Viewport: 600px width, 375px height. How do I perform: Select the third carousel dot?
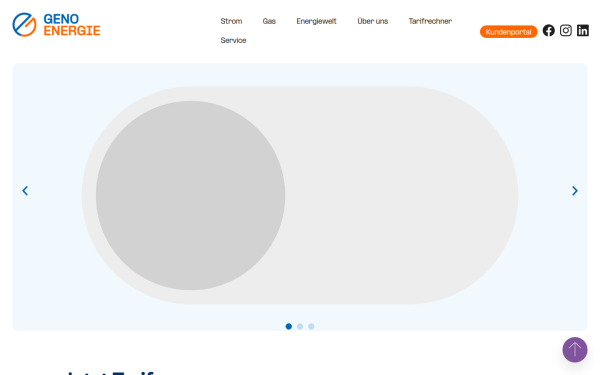pyautogui.click(x=311, y=326)
